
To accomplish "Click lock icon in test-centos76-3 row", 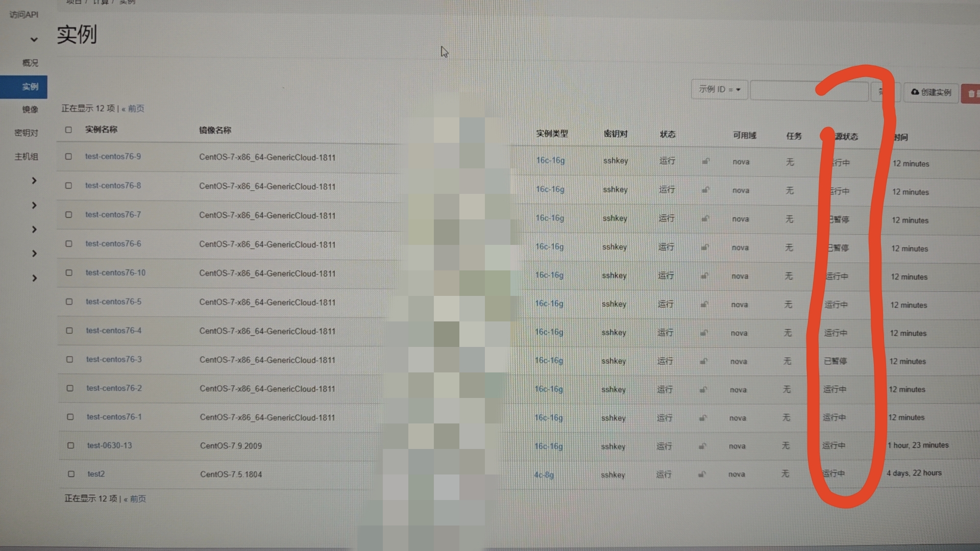I will [703, 361].
